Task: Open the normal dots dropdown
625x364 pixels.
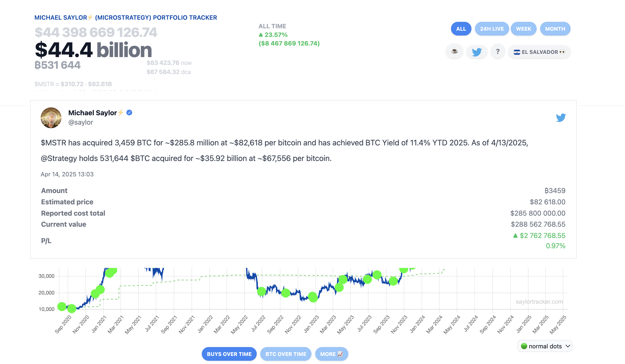Action: [544, 346]
